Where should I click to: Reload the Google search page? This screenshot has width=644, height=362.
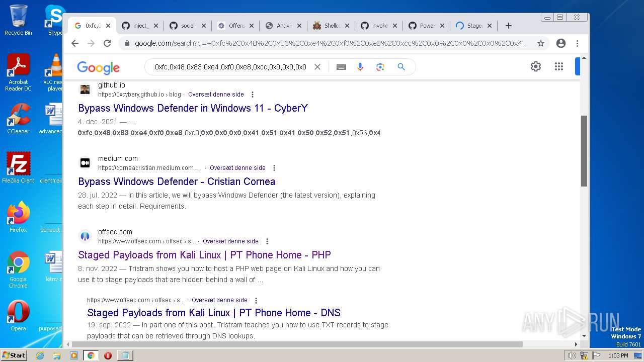tap(107, 43)
